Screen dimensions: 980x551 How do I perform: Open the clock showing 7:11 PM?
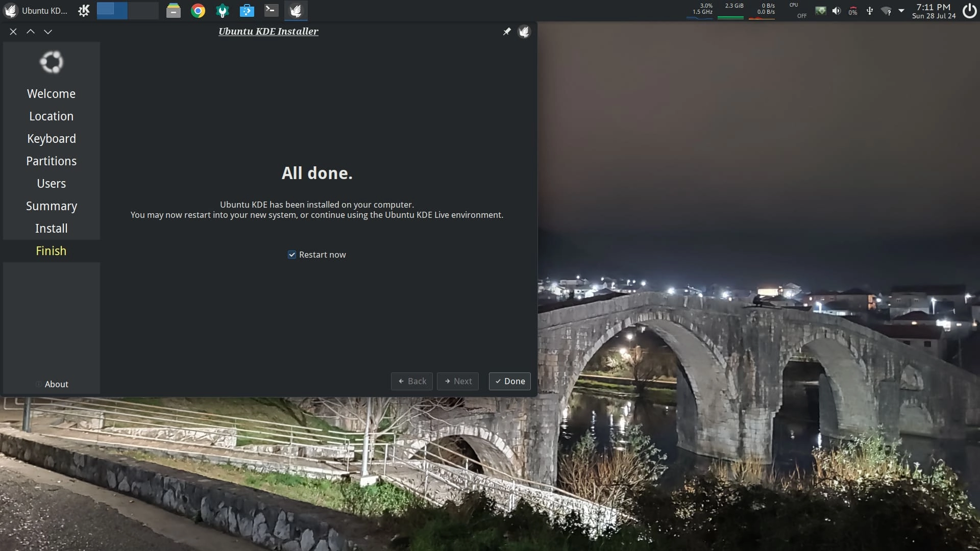pos(934,11)
